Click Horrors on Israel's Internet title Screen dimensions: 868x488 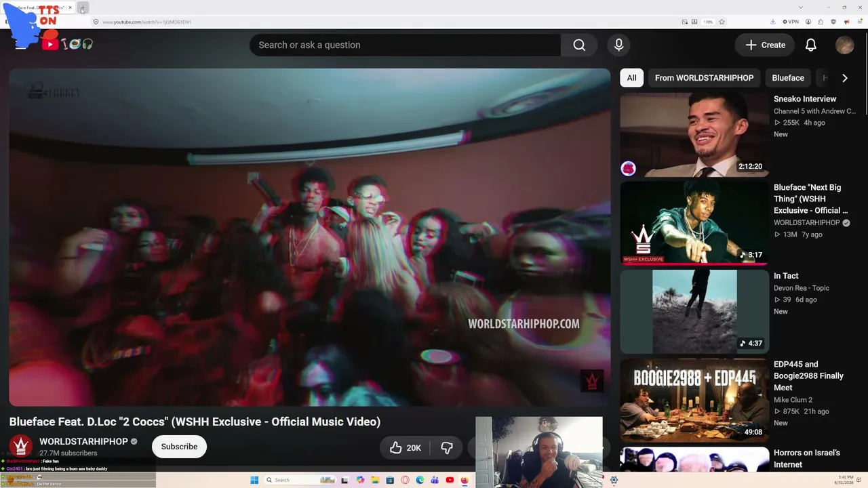(807, 459)
